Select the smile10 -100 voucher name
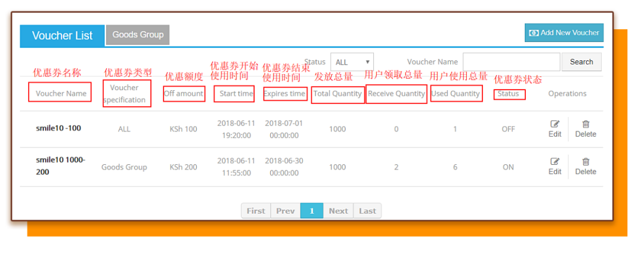644x255 pixels. (x=58, y=128)
